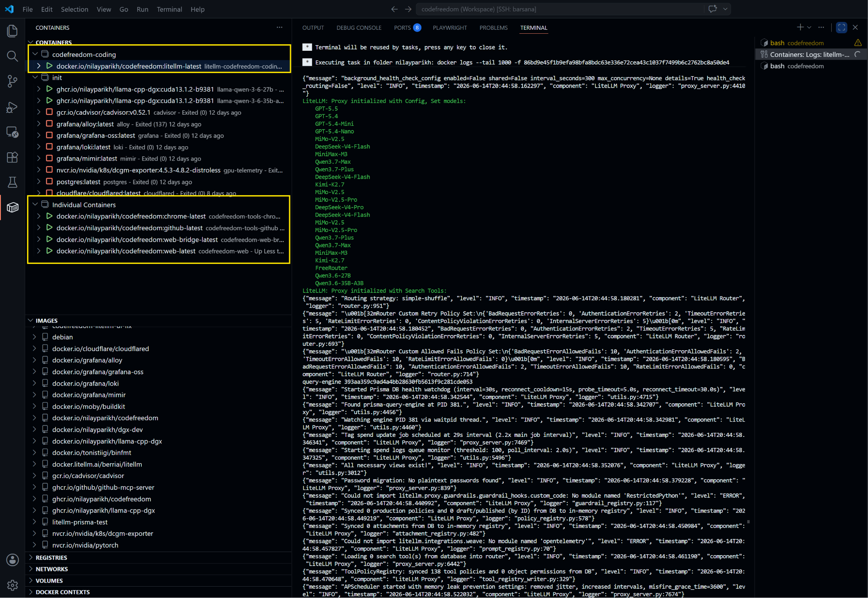
Task: Click the stopped icon of the cadvisor container
Action: (49, 112)
